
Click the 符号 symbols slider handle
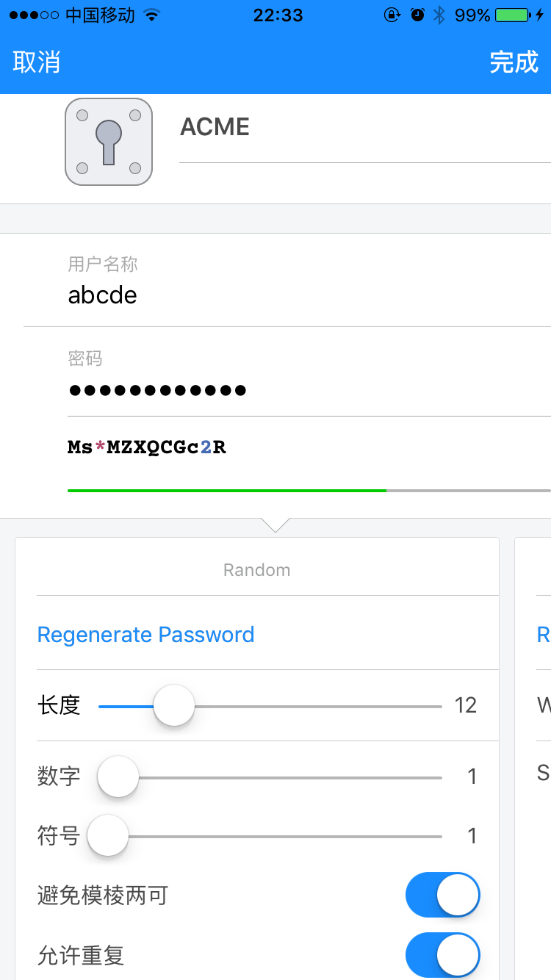point(108,835)
